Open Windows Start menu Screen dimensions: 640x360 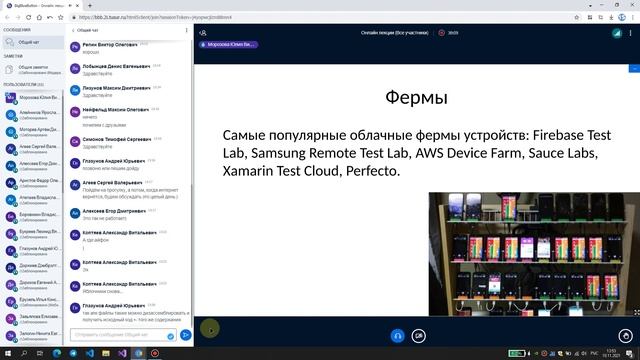tap(8, 353)
